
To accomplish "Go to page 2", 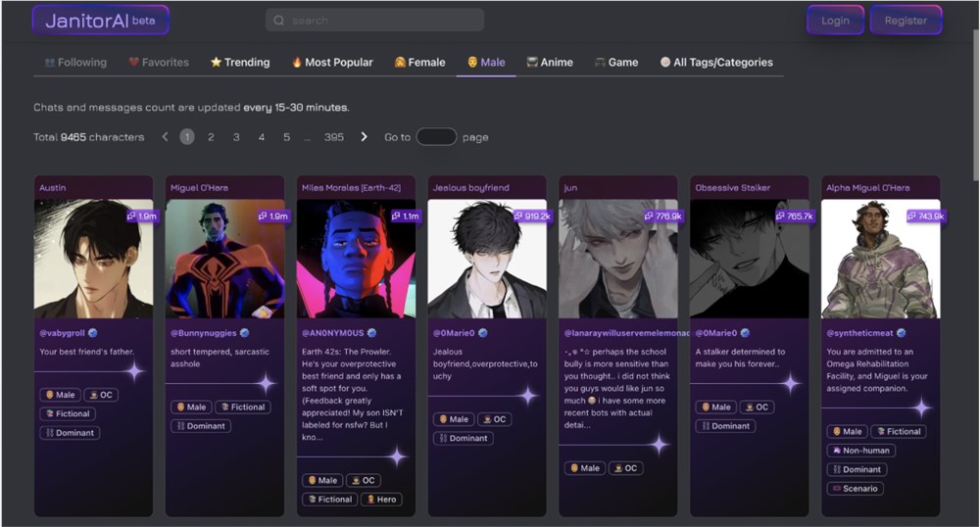I will [211, 137].
